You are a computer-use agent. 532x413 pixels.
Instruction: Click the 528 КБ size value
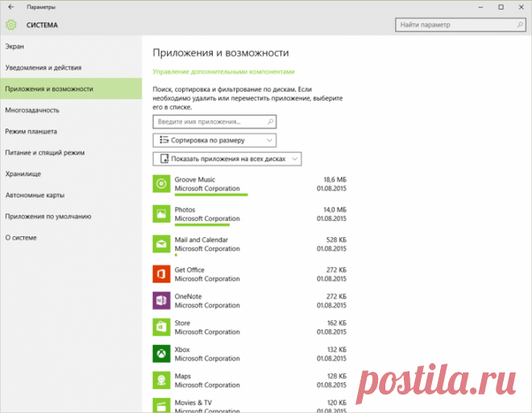coord(336,240)
